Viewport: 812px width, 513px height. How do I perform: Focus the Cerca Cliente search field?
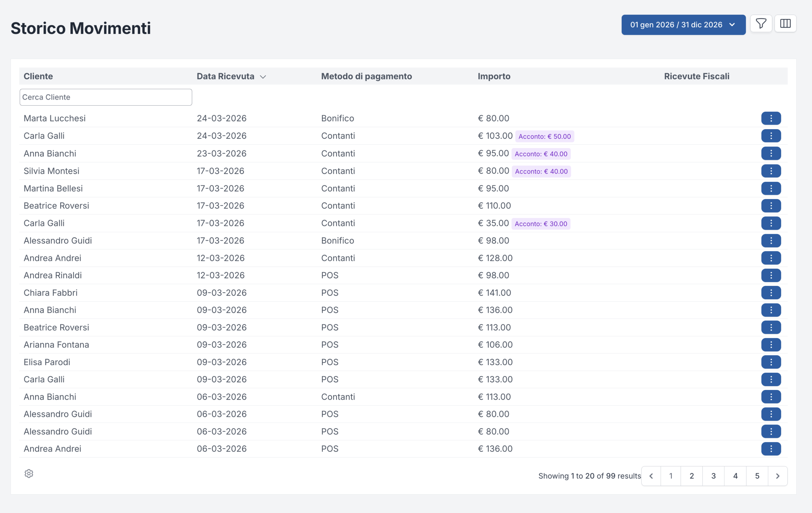click(x=106, y=97)
